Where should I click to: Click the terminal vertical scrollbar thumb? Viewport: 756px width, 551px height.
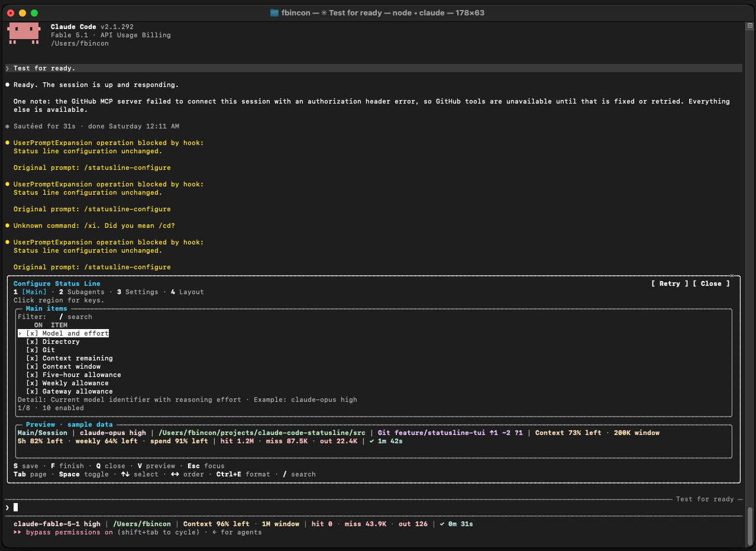coord(751,525)
